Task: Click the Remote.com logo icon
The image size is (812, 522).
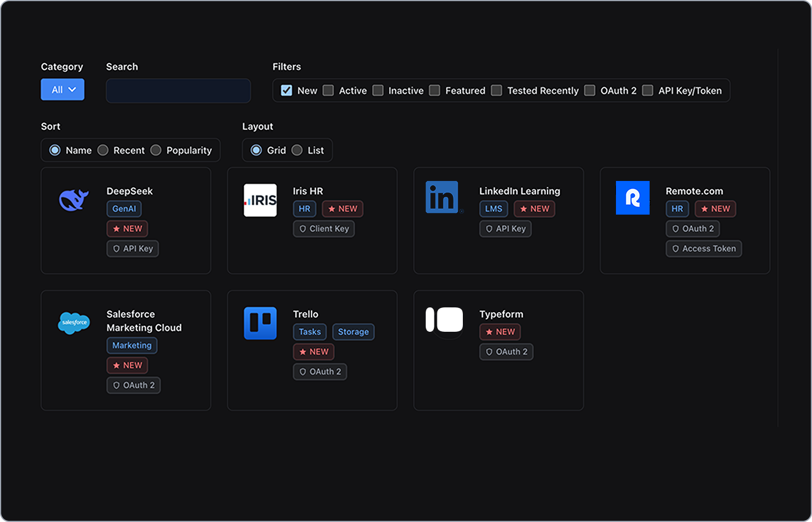Action: click(632, 197)
